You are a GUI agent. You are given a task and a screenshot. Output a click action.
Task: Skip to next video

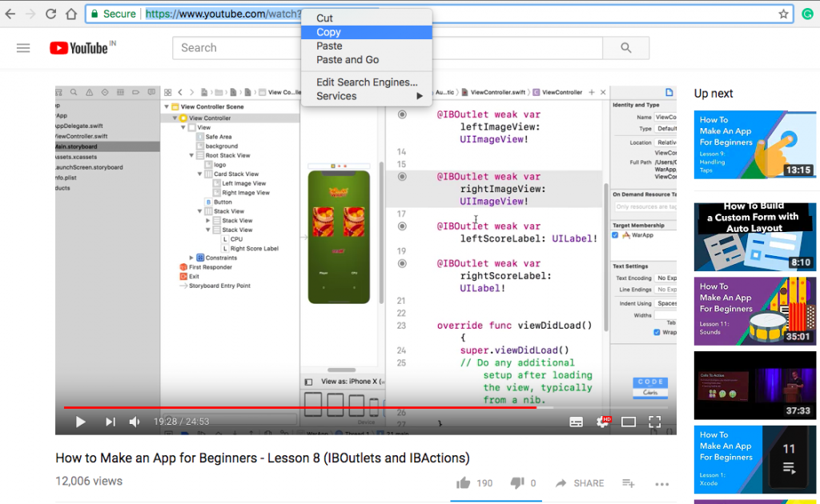pyautogui.click(x=110, y=422)
